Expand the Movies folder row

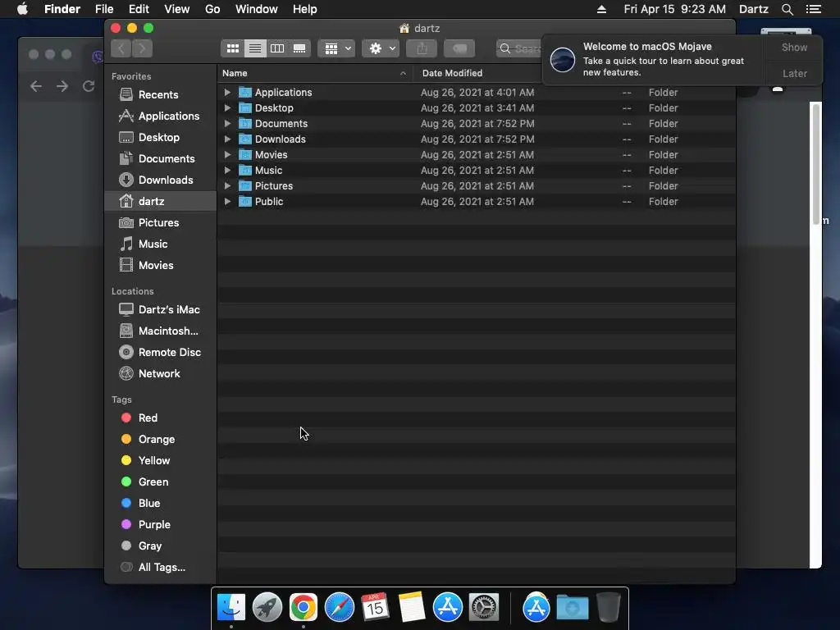[227, 155]
